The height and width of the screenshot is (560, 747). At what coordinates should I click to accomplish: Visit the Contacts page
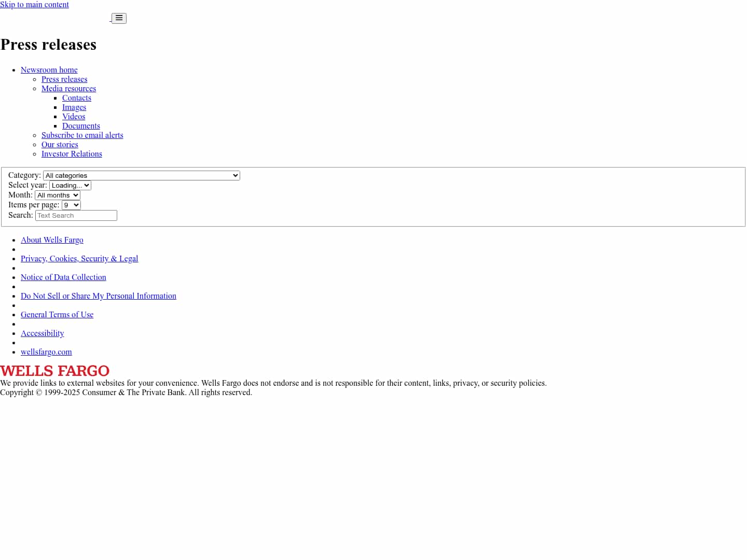[77, 98]
